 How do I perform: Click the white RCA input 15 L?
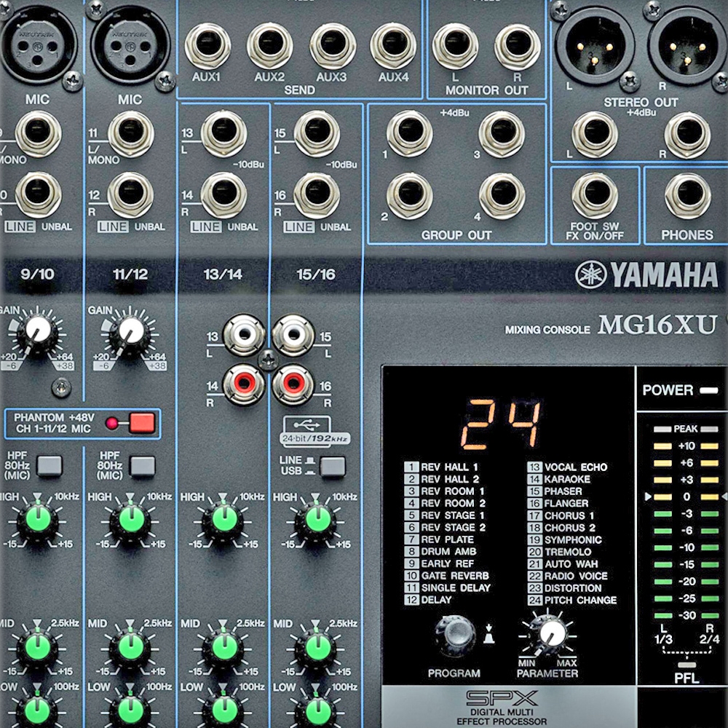click(x=293, y=335)
